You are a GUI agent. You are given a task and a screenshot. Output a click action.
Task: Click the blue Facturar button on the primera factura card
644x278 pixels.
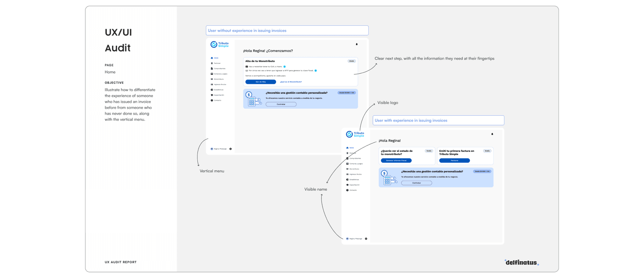coord(454,160)
